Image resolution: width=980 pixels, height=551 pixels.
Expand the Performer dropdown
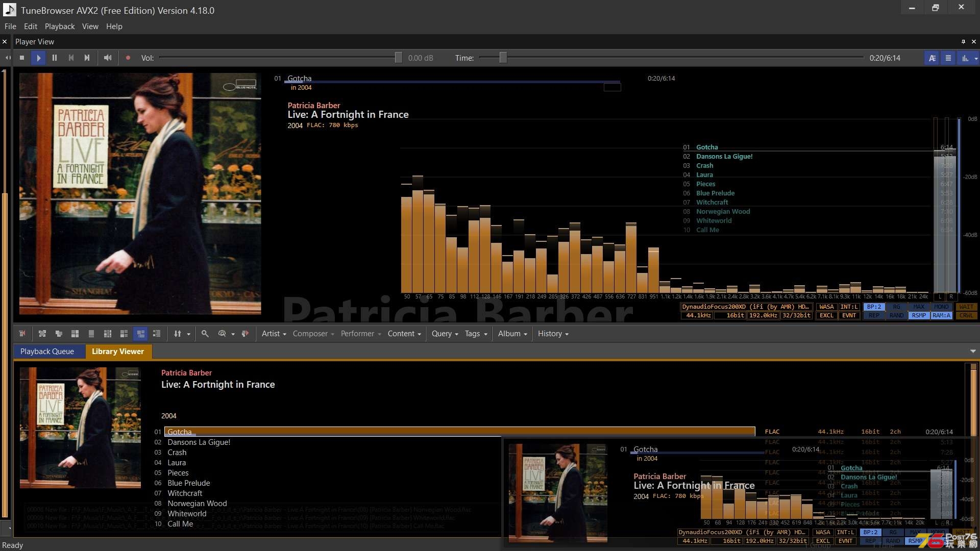[361, 334]
